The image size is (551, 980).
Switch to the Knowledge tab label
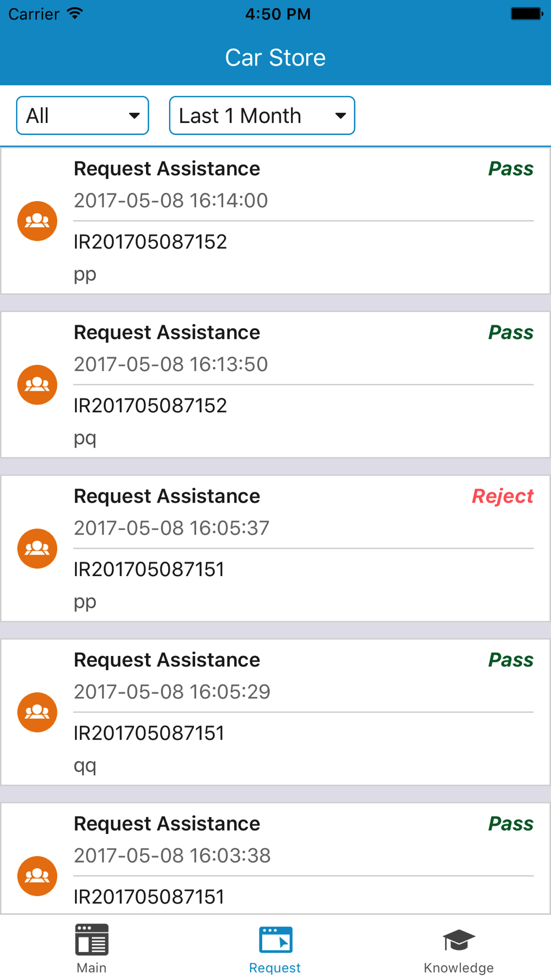(458, 968)
